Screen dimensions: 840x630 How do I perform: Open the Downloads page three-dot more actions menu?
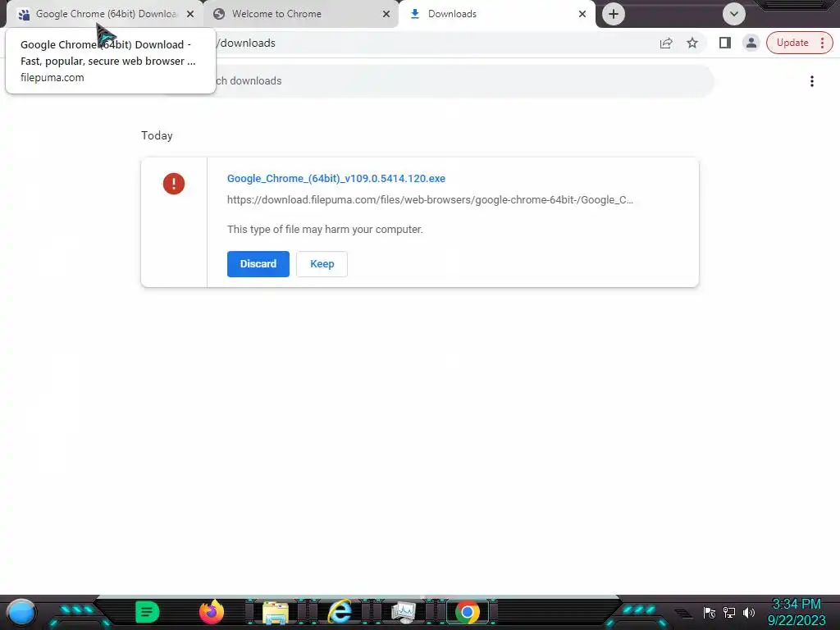[x=812, y=81]
